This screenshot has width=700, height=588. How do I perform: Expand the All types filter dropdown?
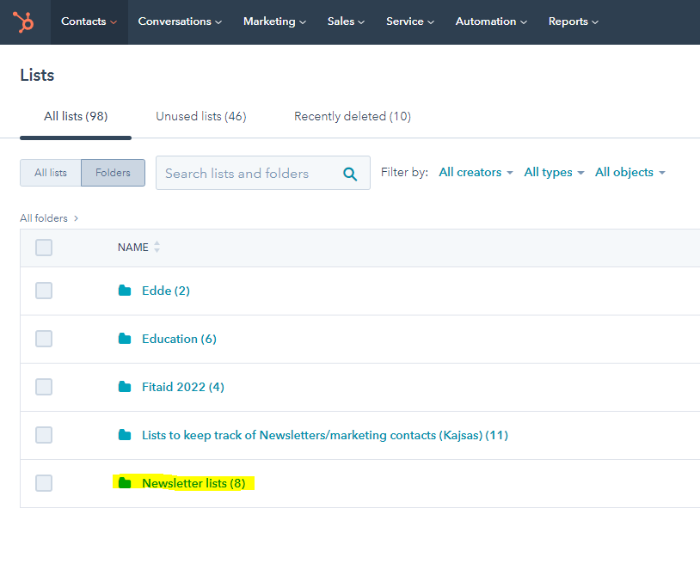(554, 173)
